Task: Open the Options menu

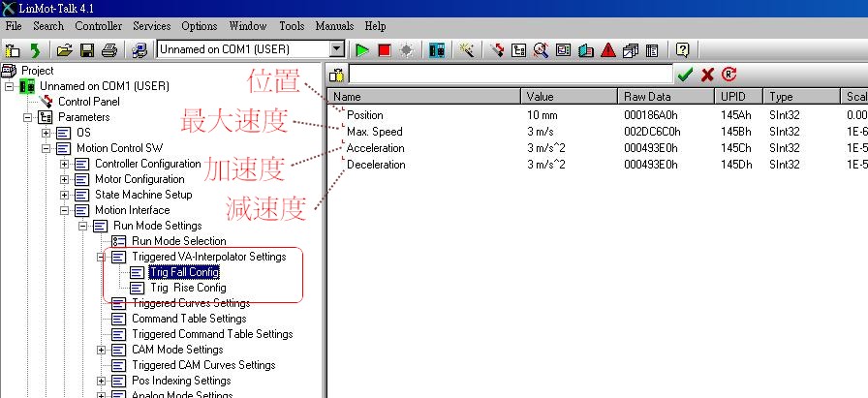Action: (x=200, y=26)
